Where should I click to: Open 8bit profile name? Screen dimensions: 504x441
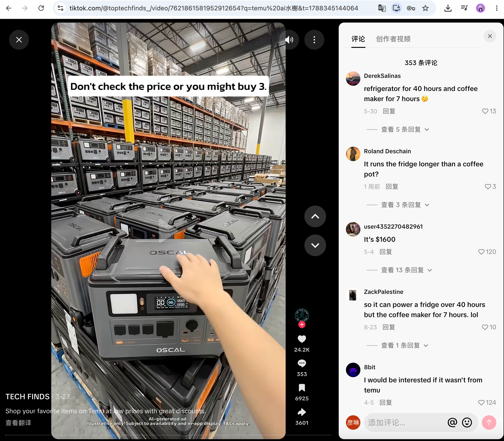pos(370,367)
